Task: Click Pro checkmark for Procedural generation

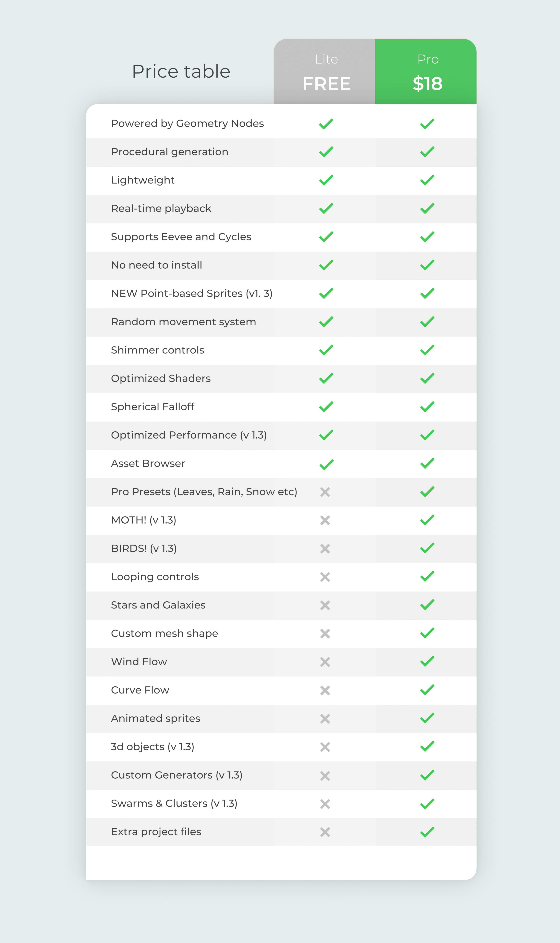Action: 427,152
